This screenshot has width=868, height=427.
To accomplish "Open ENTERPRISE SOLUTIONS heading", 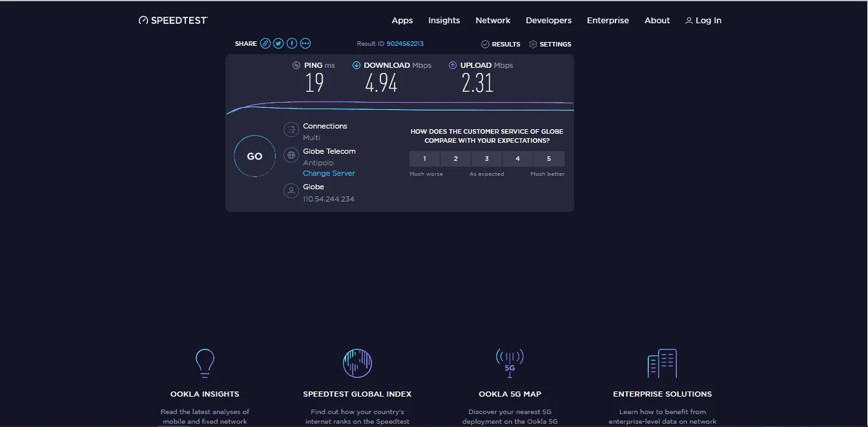I will (662, 394).
